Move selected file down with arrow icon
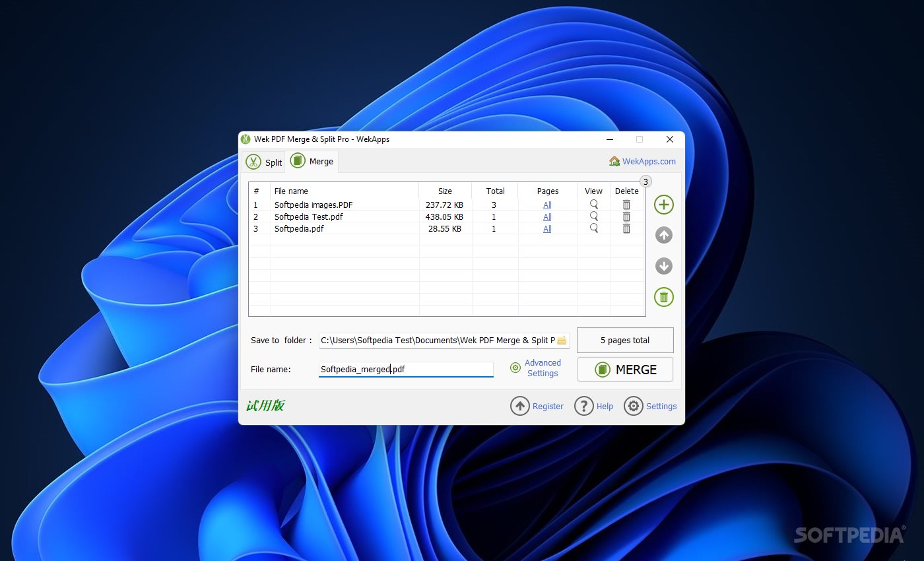The image size is (924, 561). coord(664,266)
